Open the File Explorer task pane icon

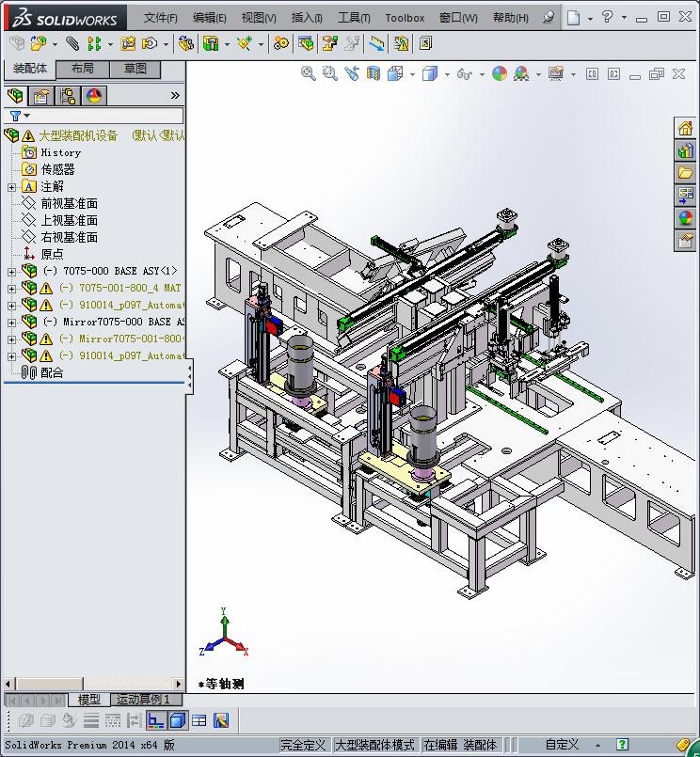(x=685, y=173)
